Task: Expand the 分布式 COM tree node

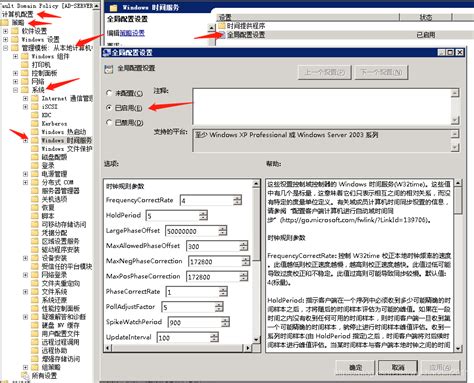Action: tap(25, 182)
